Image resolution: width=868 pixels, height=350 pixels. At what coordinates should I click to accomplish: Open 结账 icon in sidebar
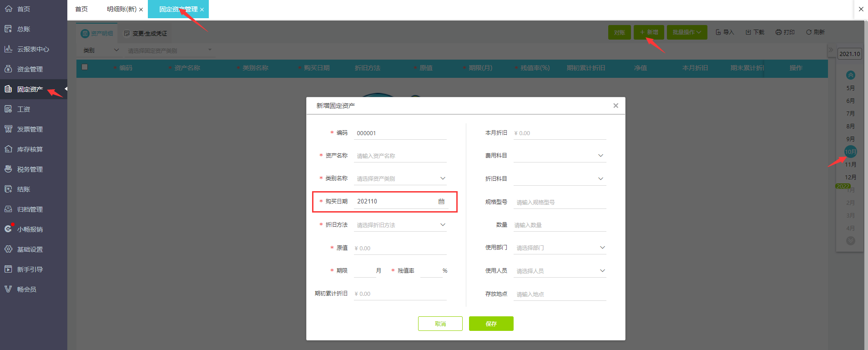coord(8,189)
